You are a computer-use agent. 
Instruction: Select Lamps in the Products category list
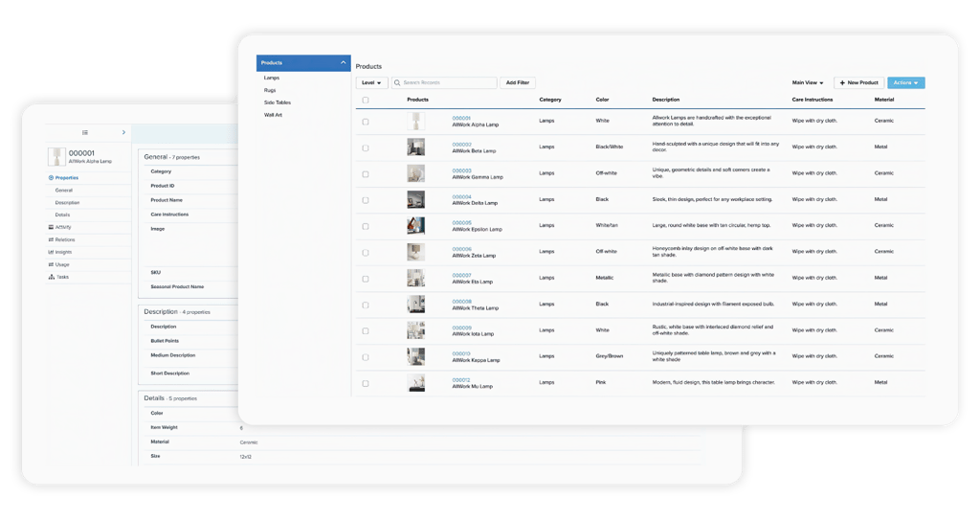coord(271,78)
